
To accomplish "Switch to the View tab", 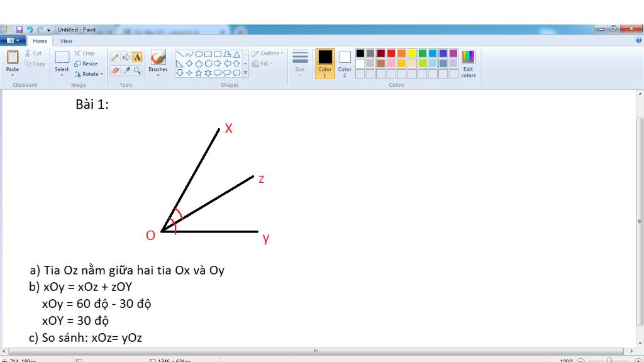I will pyautogui.click(x=66, y=41).
